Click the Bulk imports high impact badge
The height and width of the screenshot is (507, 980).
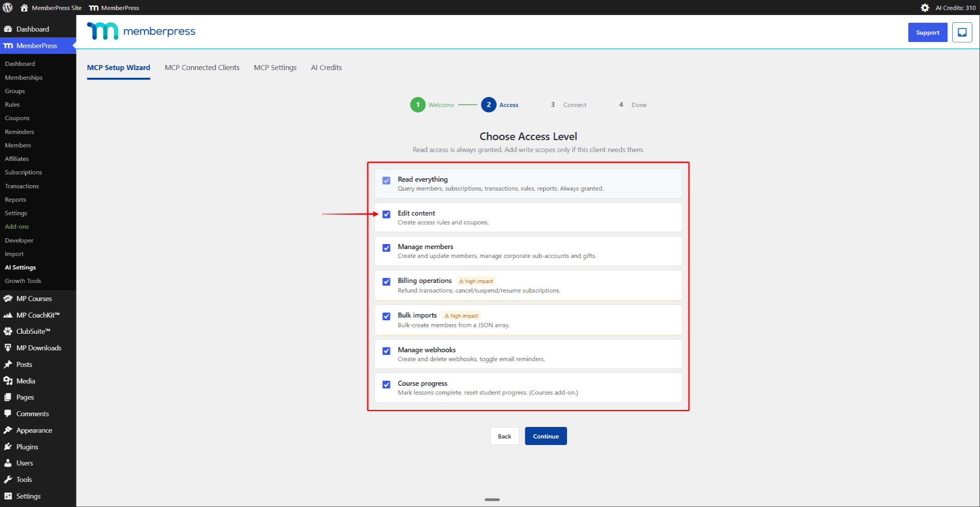pos(461,316)
